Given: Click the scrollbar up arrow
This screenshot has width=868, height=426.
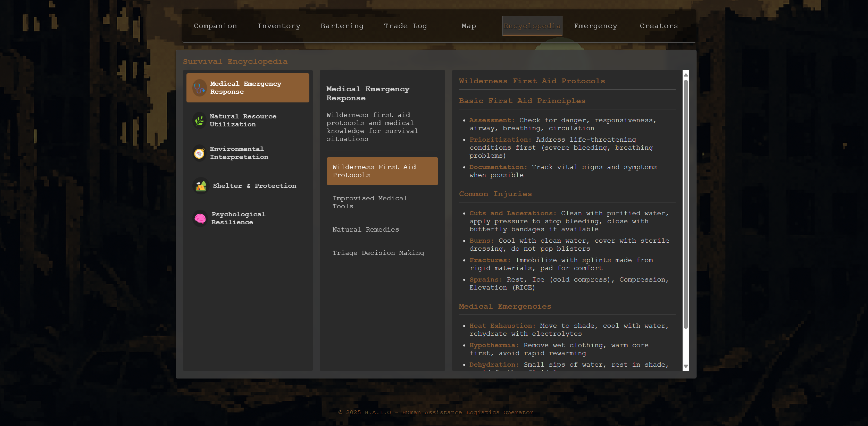Looking at the screenshot, I should (x=686, y=75).
